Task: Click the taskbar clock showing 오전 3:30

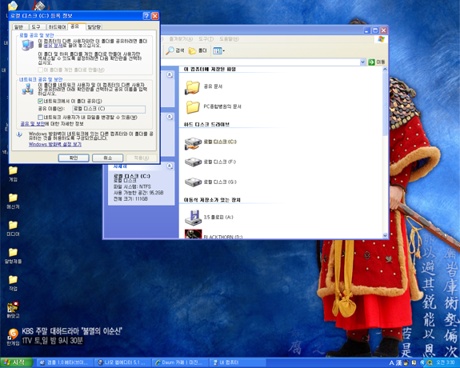Action: point(445,363)
